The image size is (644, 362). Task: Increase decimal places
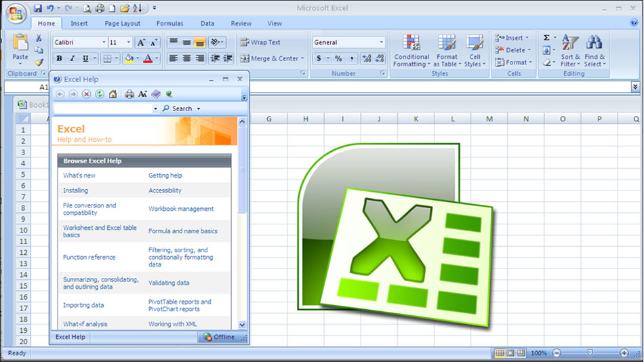coord(367,58)
